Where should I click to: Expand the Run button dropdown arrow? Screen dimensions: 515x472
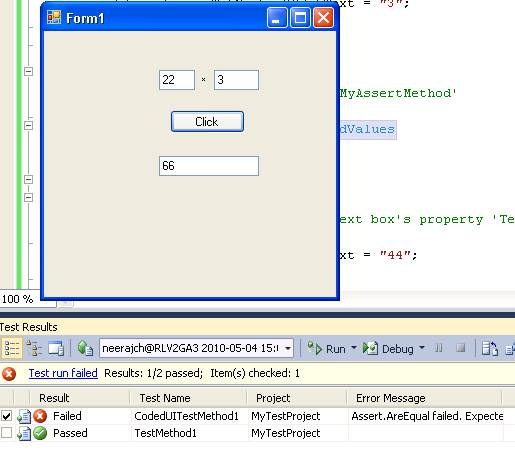[354, 348]
